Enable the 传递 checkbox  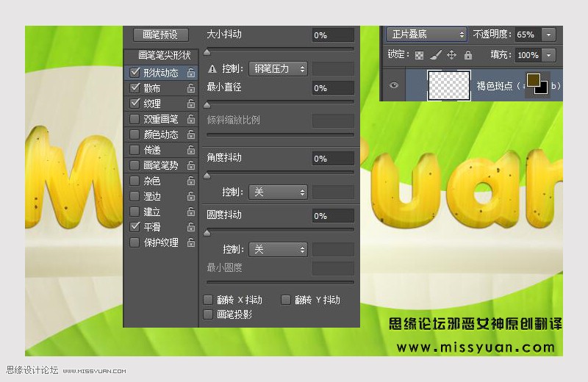point(135,150)
